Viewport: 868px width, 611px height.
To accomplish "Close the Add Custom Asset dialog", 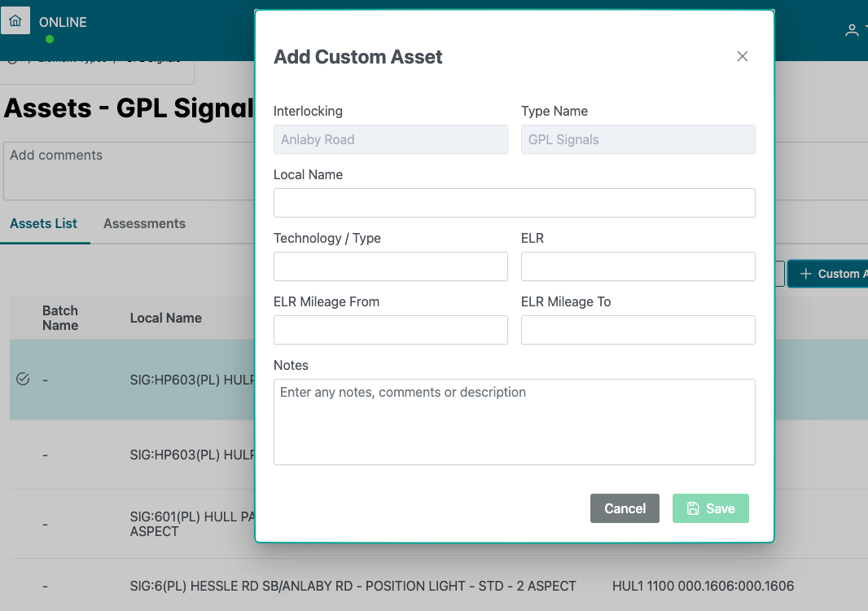I will (x=742, y=56).
